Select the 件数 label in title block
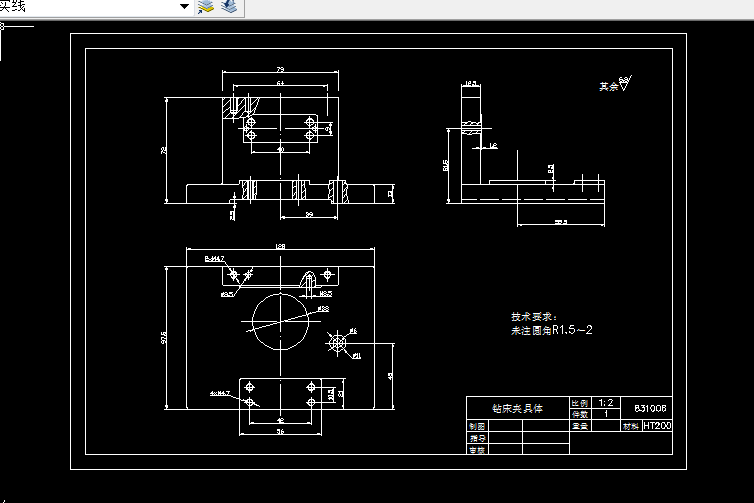Image resolution: width=754 pixels, height=503 pixels. pyautogui.click(x=580, y=414)
